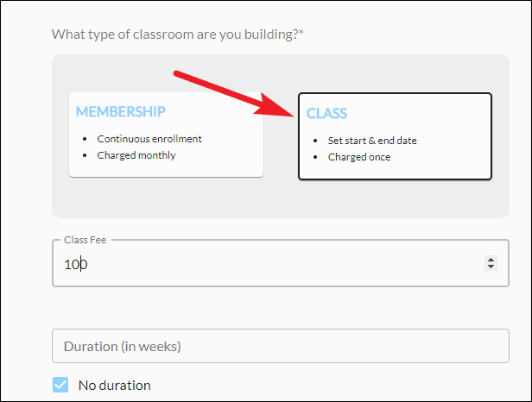
Task: Click the Set start & end date bullet
Action: (x=372, y=141)
